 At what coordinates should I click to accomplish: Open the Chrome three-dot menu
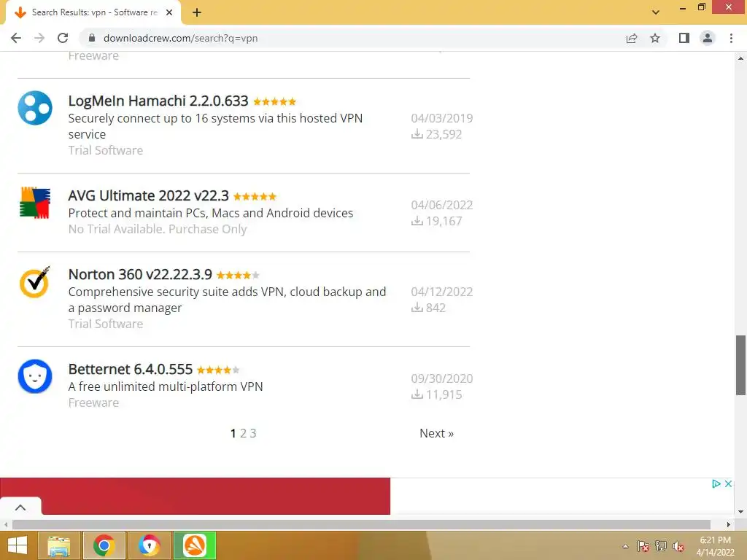pyautogui.click(x=731, y=38)
